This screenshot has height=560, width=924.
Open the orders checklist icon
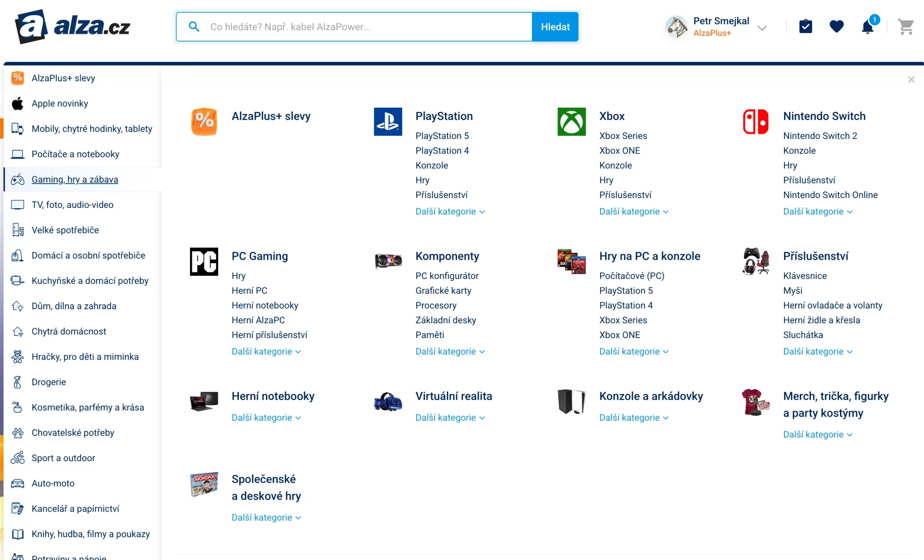(806, 27)
